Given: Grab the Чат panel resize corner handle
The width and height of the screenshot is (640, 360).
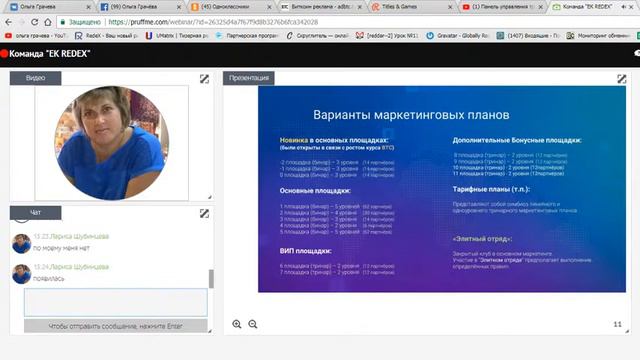Looking at the screenshot, I should point(210,331).
